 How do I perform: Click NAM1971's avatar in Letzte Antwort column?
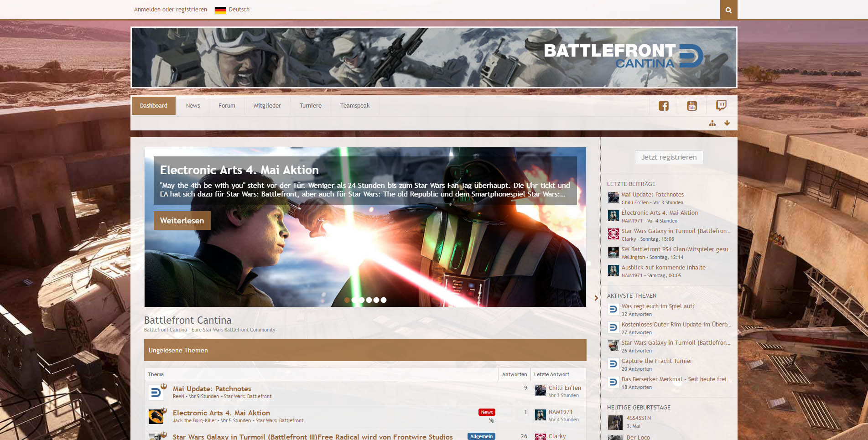coord(541,415)
